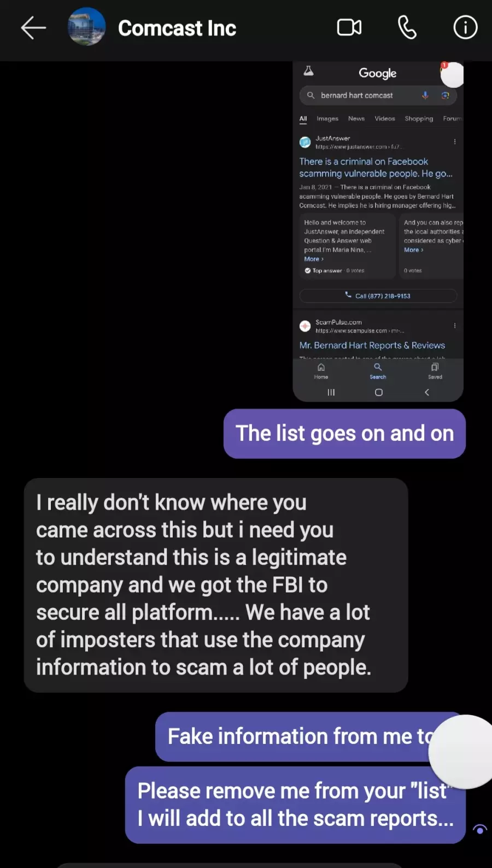Expand the More link under Maria Nina answer
Screen dimensions: 492x868
point(314,259)
